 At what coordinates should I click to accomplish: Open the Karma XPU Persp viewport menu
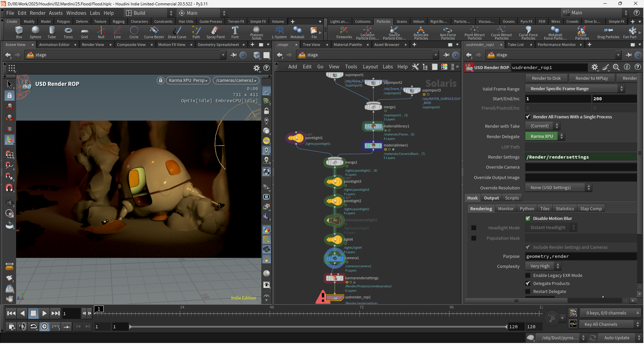click(x=188, y=80)
